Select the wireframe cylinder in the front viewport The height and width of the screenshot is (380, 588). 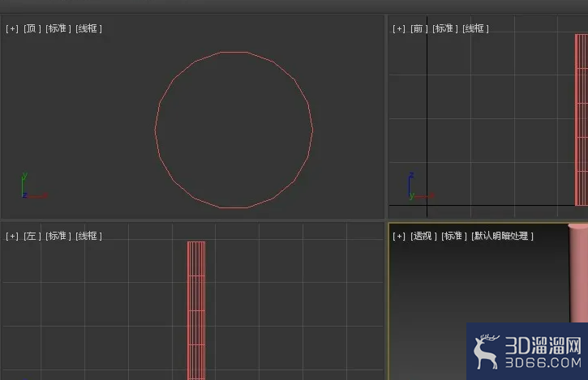[582, 120]
